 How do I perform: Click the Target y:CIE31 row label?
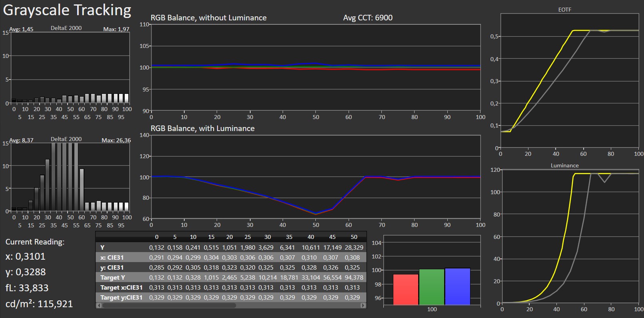pyautogui.click(x=121, y=298)
